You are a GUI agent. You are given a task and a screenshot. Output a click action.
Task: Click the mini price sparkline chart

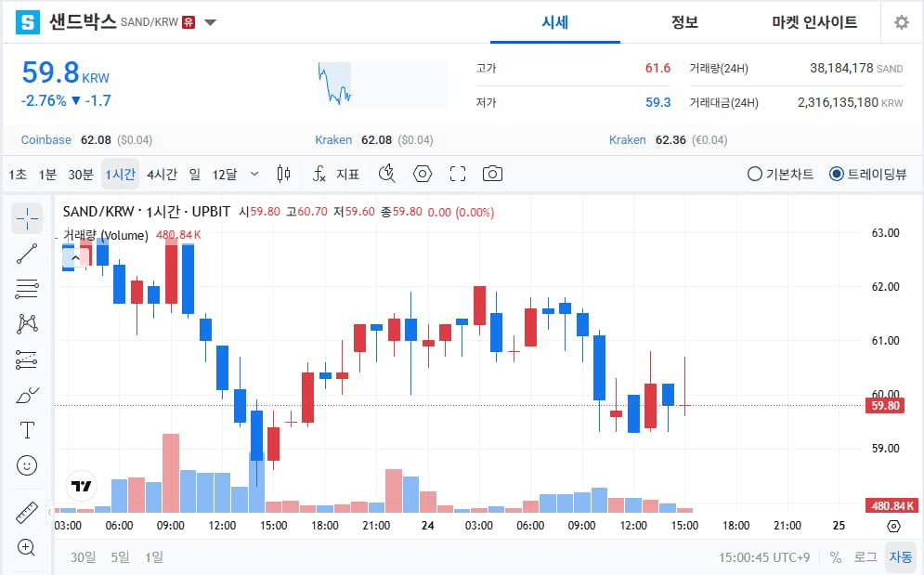coord(383,85)
